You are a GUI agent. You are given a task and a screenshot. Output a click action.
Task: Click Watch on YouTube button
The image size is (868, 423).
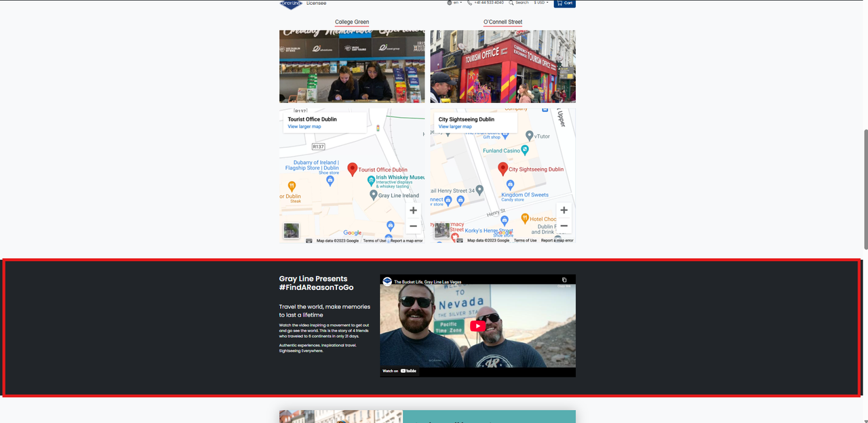pos(399,371)
